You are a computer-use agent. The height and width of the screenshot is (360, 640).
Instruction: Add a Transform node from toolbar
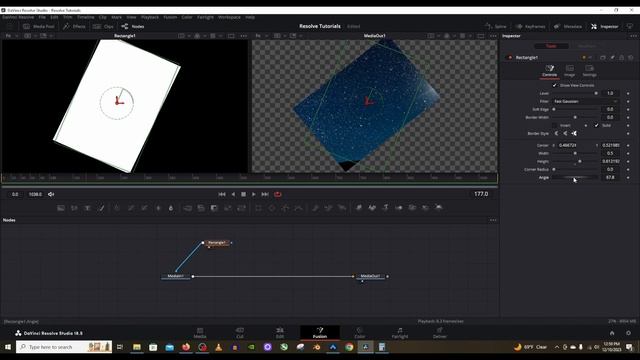coord(241,208)
